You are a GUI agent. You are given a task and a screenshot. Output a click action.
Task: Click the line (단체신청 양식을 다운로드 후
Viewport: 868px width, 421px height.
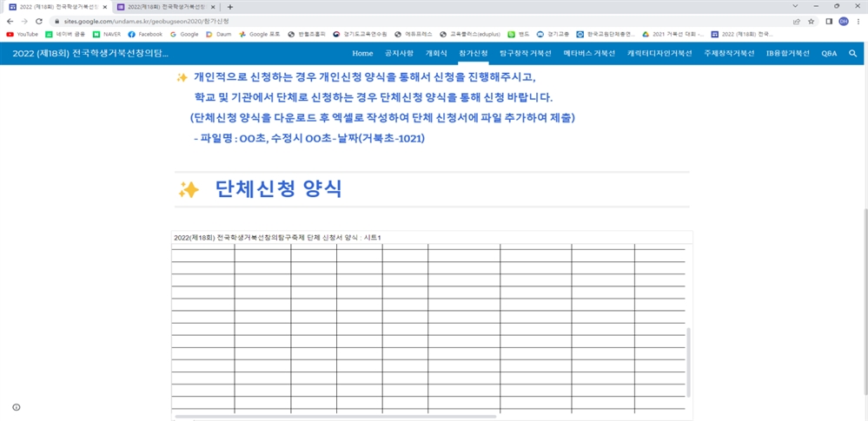(382, 118)
